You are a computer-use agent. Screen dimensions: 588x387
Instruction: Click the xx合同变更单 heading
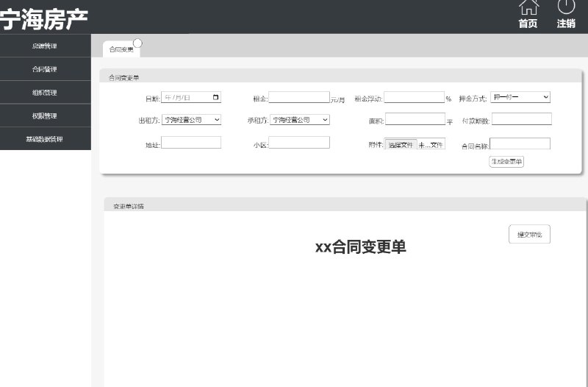click(x=361, y=247)
